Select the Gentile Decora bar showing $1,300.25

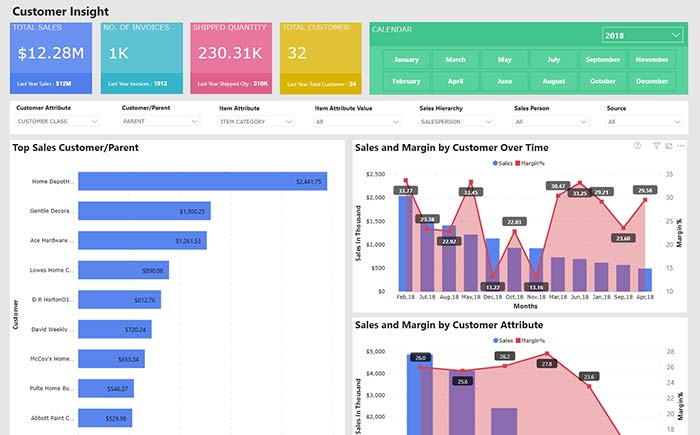point(144,211)
